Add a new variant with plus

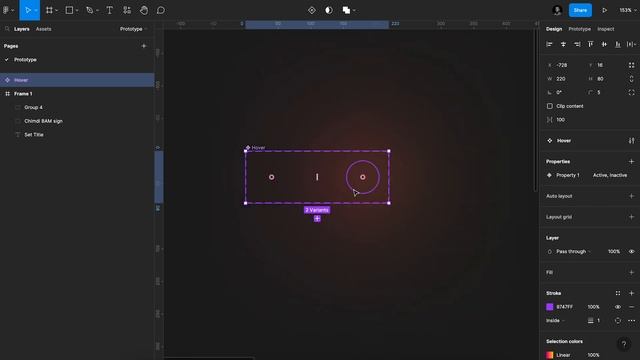coord(317,219)
